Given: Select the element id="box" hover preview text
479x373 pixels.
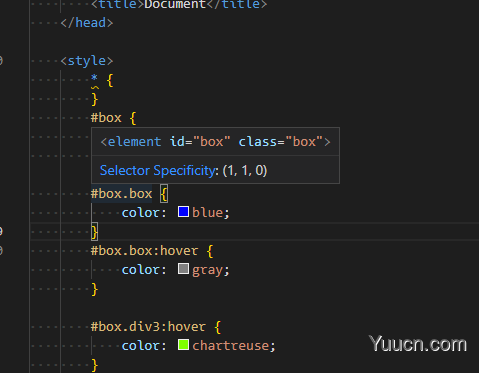Looking at the screenshot, I should click(x=215, y=142).
